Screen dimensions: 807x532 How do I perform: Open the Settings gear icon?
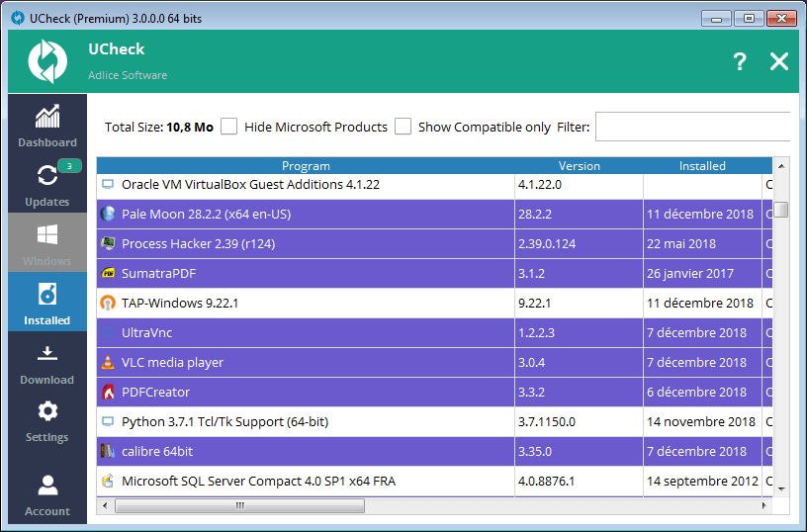(46, 410)
